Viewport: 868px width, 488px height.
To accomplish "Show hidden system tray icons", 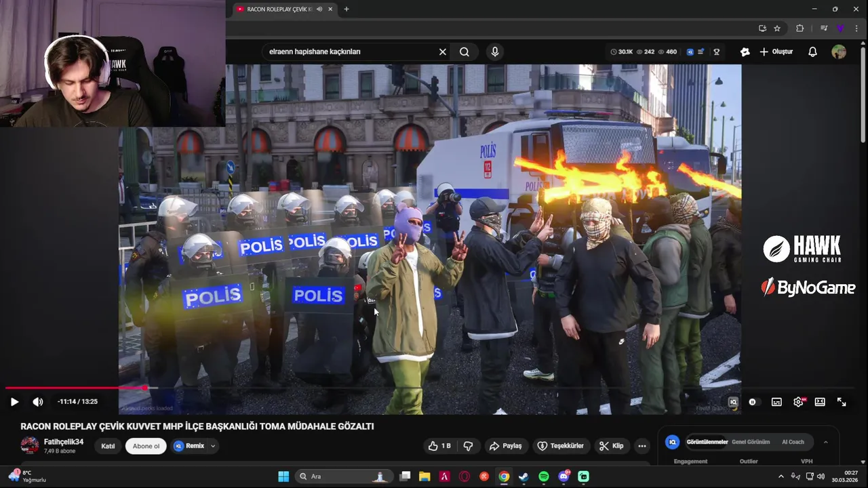I will [x=781, y=476].
